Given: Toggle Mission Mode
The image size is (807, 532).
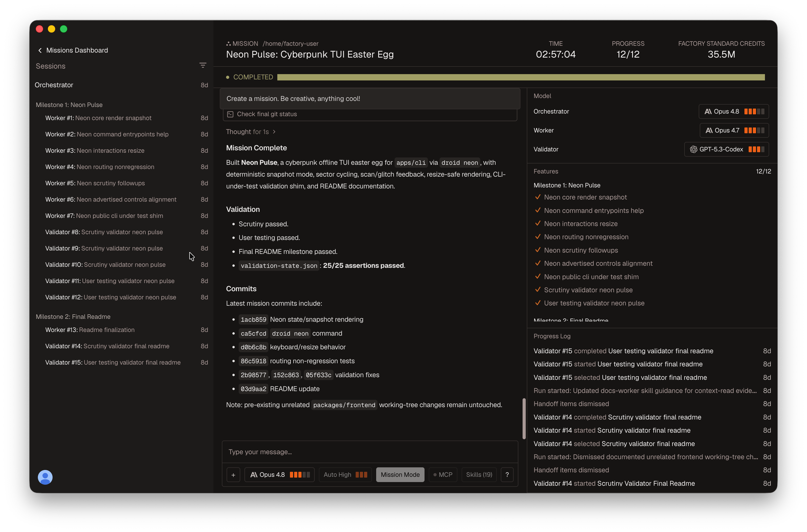Looking at the screenshot, I should (400, 475).
